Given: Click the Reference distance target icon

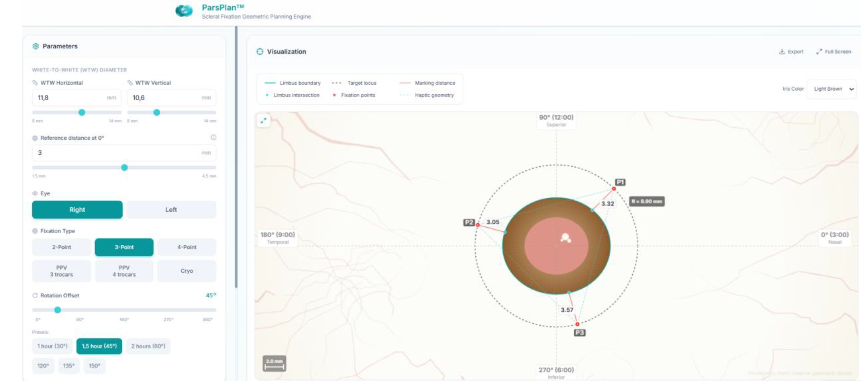Looking at the screenshot, I should tap(35, 138).
